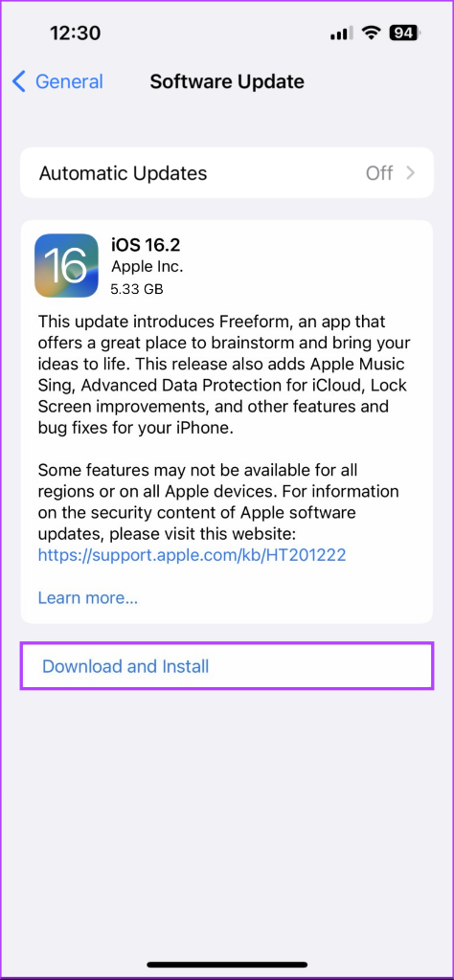This screenshot has height=980, width=454.
Task: Tap the back chevron icon
Action: point(19,82)
